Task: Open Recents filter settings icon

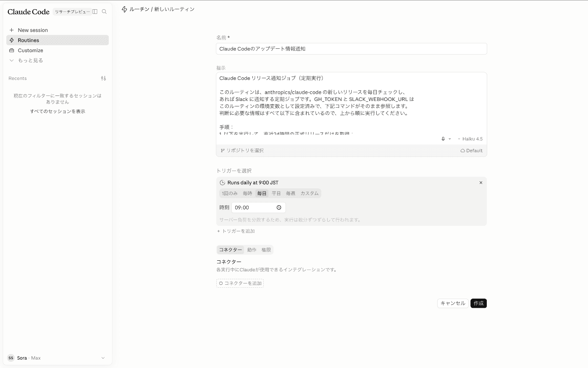Action: click(x=104, y=78)
